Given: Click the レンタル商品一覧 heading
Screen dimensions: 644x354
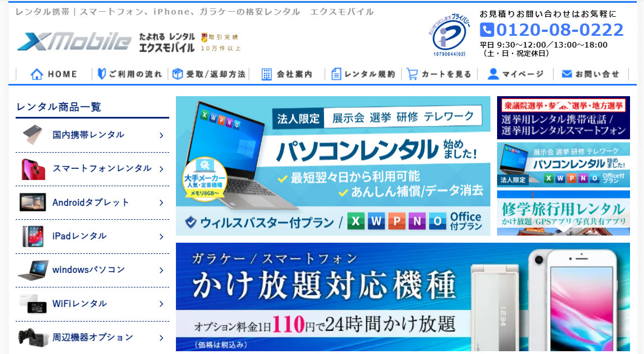Looking at the screenshot, I should click(x=59, y=107).
